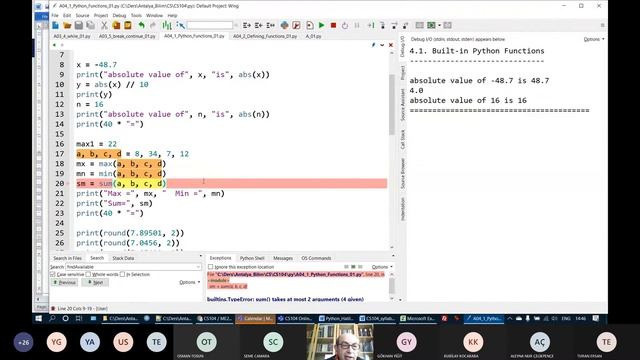This screenshot has width=640, height=360.
Task: Click the taskbar Search magnifier icon
Action: (x=52, y=318)
